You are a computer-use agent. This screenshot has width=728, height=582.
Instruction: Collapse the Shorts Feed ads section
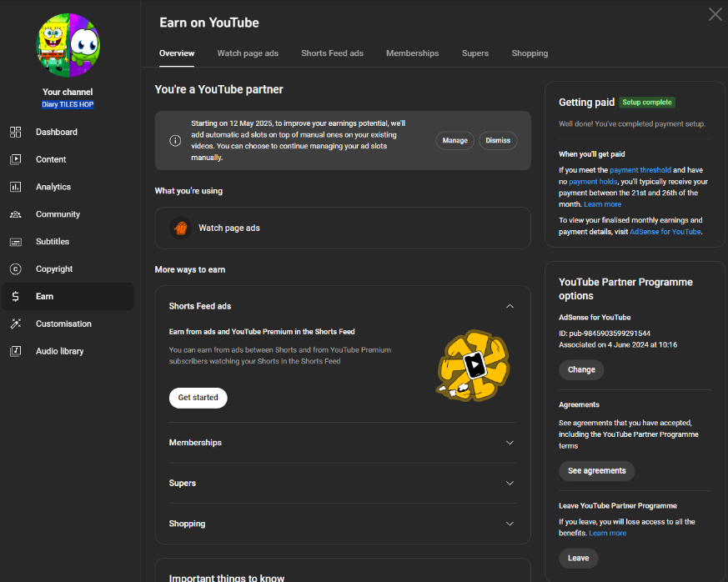pyautogui.click(x=510, y=306)
